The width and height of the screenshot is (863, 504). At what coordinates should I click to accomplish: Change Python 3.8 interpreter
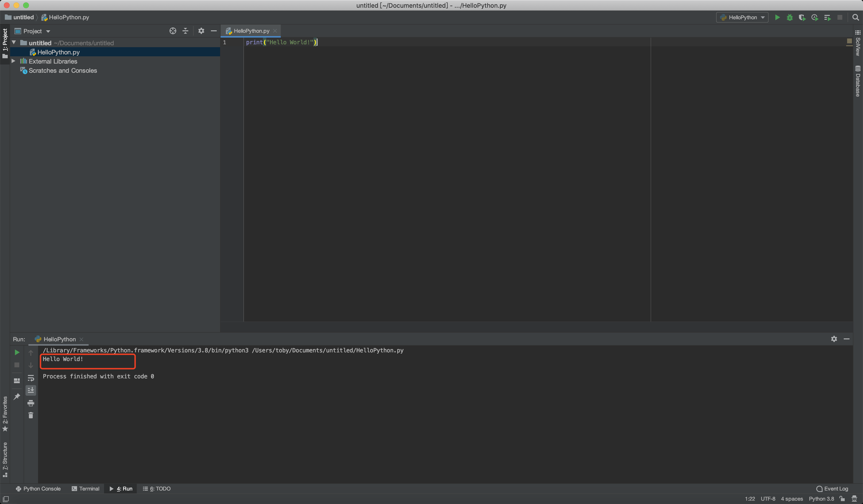[821, 499]
